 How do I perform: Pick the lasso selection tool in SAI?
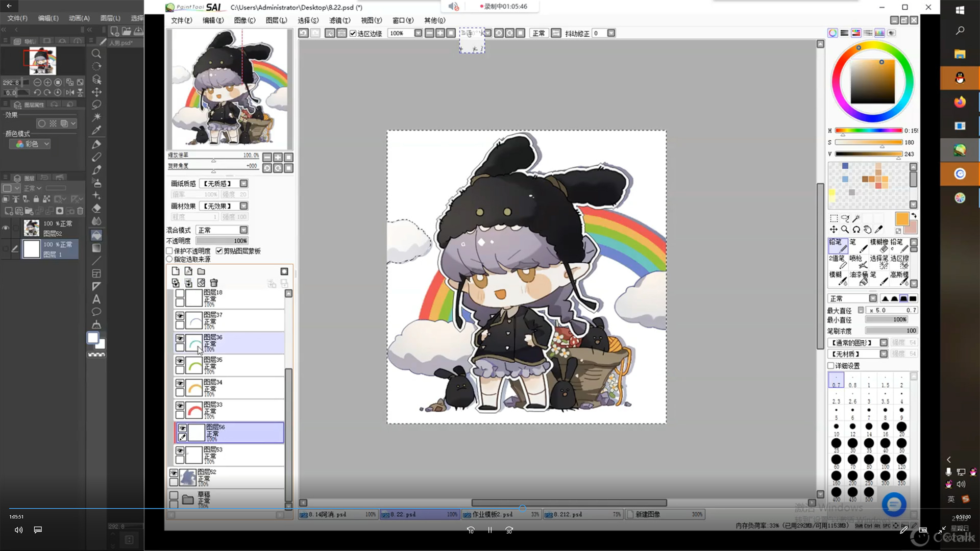point(845,218)
